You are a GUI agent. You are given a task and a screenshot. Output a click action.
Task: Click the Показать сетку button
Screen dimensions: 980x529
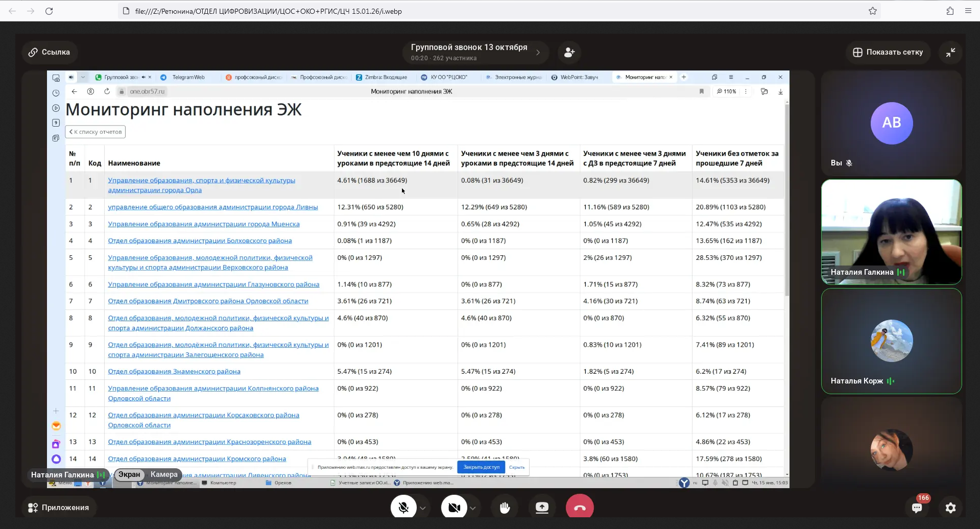pyautogui.click(x=888, y=52)
